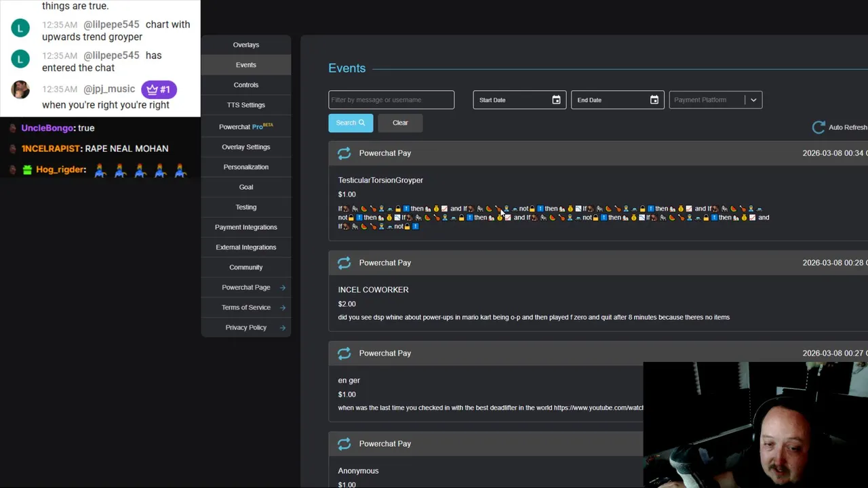Open the End Date calendar icon

click(654, 100)
